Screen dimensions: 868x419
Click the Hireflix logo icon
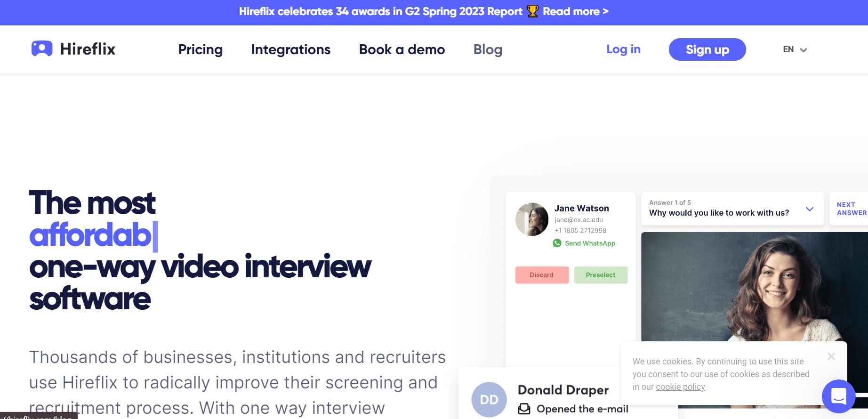pyautogui.click(x=42, y=48)
